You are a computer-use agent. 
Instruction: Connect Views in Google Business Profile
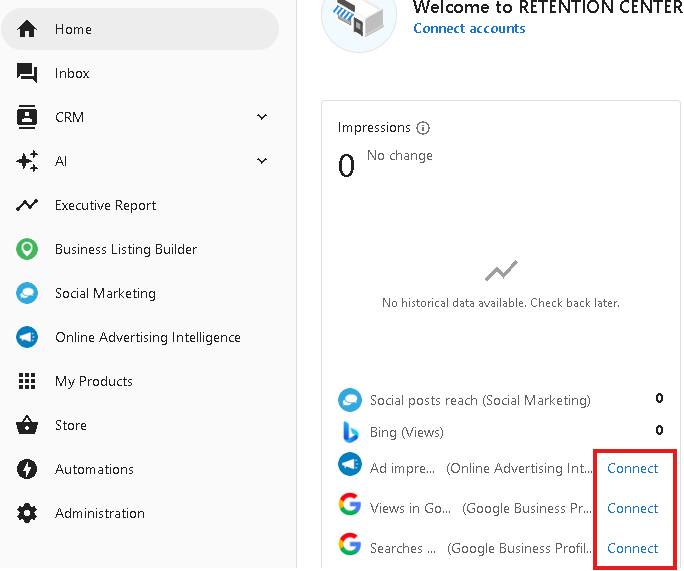click(632, 509)
